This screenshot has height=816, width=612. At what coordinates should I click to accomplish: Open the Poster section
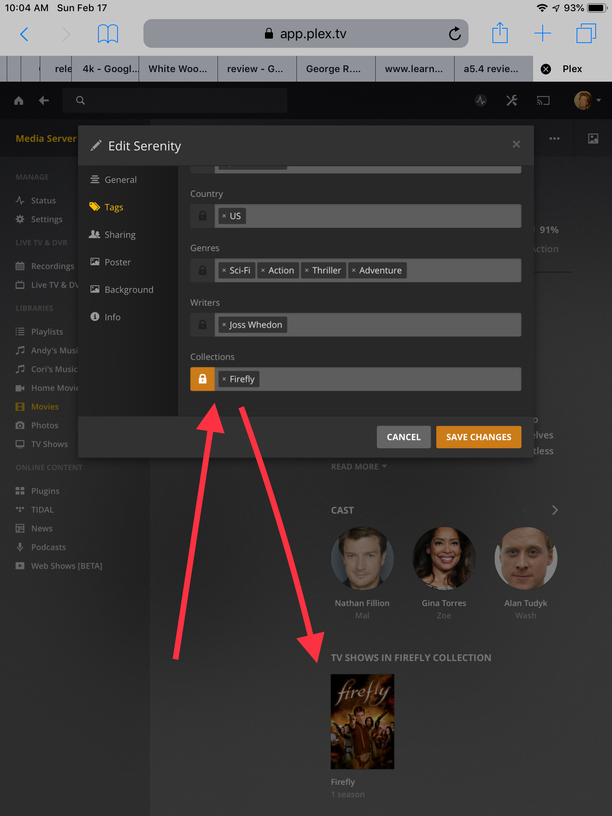(x=110, y=262)
